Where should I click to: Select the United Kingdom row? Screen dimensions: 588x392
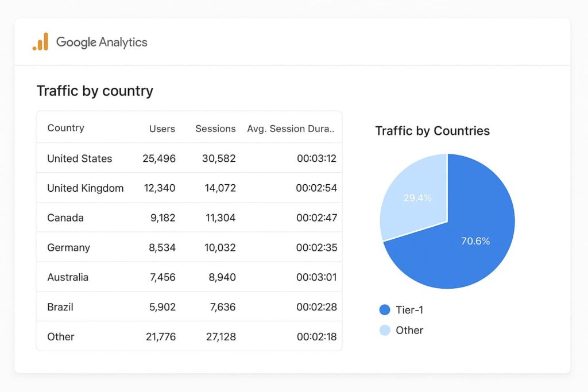click(x=189, y=188)
